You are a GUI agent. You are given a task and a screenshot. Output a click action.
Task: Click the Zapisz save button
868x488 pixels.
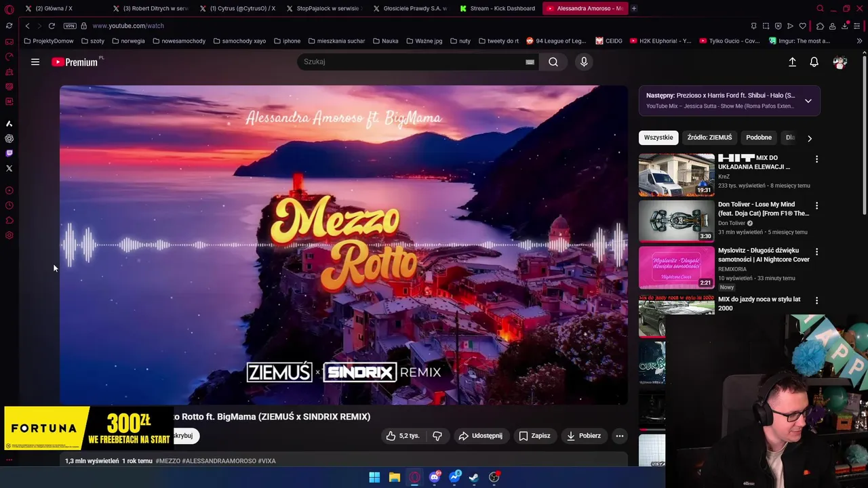pos(534,436)
